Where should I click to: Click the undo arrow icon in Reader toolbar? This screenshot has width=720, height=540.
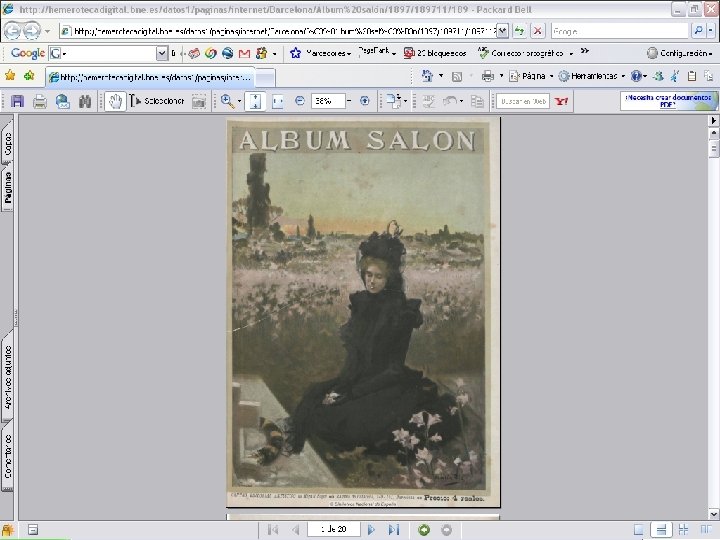tap(450, 101)
